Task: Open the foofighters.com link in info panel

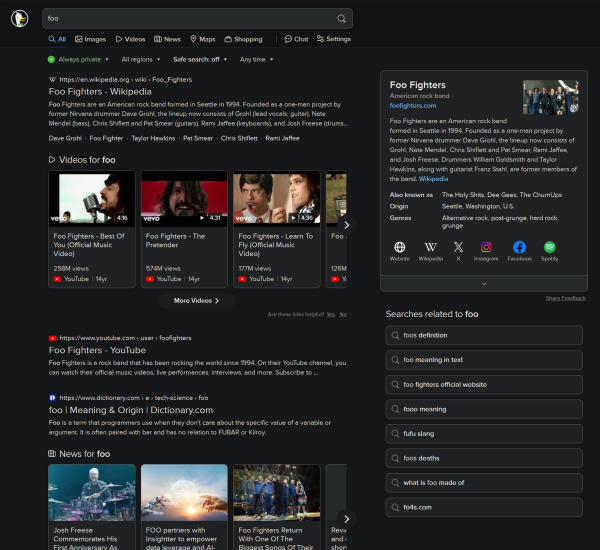Action: [x=413, y=106]
